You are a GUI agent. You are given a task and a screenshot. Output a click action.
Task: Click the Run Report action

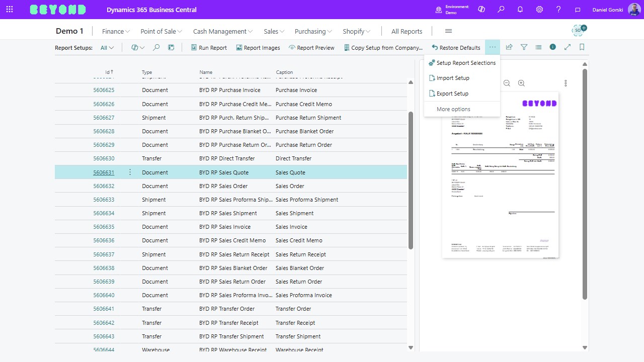[208, 47]
